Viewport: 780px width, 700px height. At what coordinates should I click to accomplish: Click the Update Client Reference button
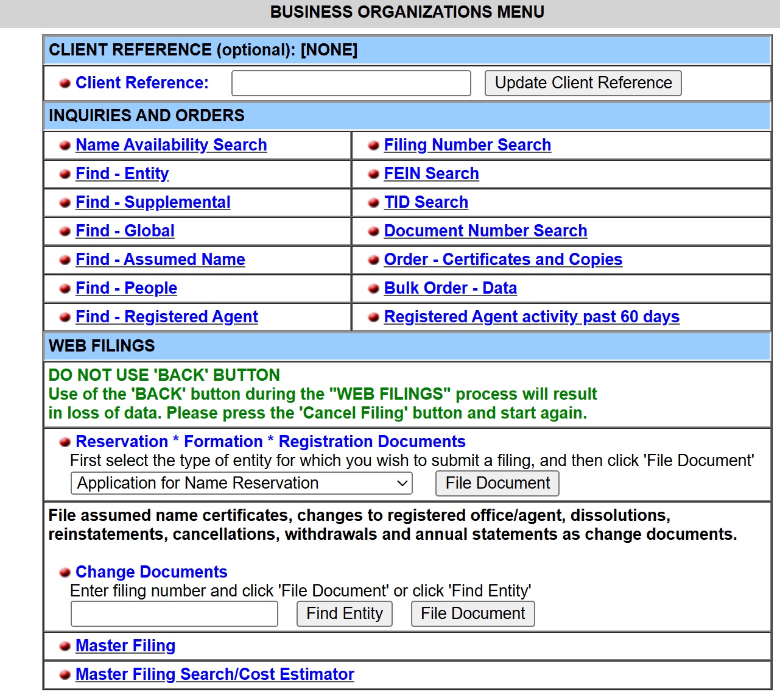point(582,83)
